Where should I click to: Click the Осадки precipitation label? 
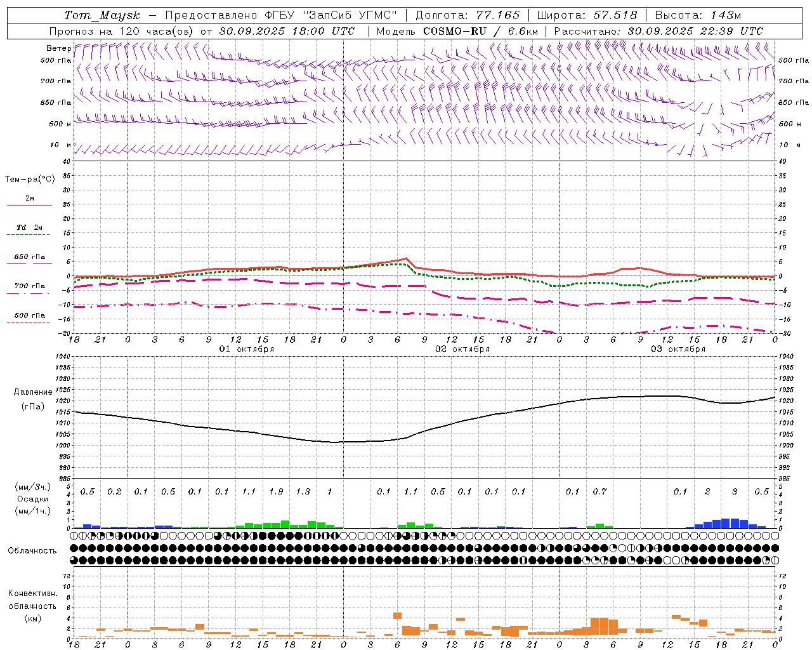(31, 499)
